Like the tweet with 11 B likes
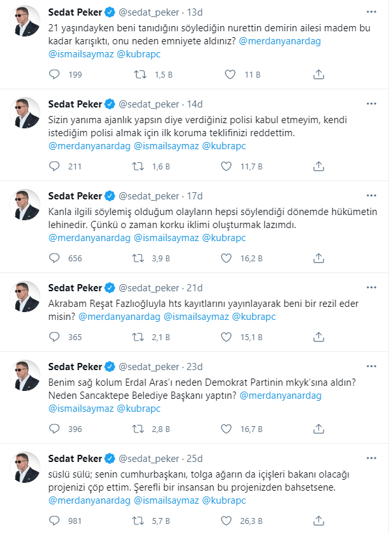 pyautogui.click(x=227, y=75)
